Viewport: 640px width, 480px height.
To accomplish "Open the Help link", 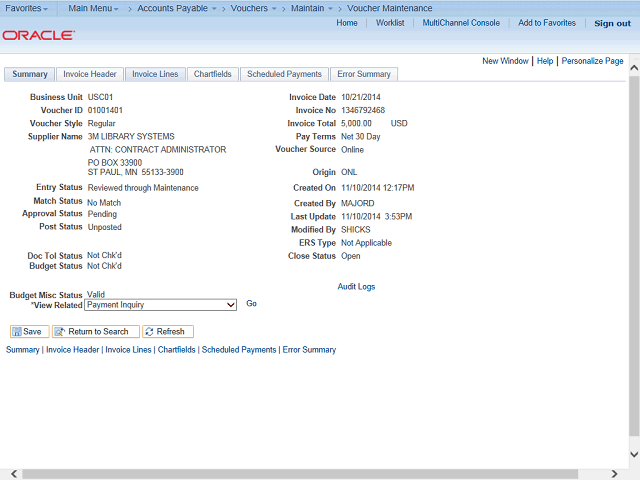I will click(545, 61).
